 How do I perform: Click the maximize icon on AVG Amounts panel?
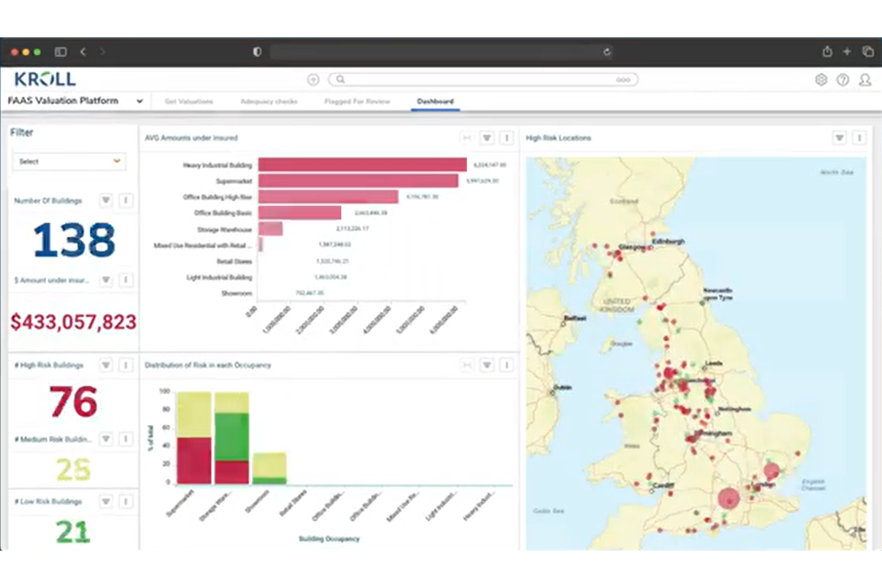[467, 138]
